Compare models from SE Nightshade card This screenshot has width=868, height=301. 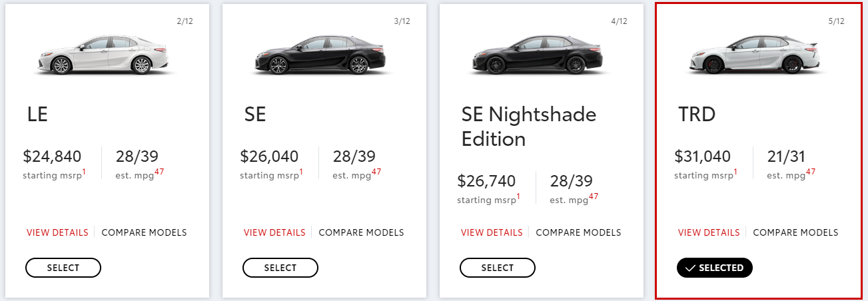(578, 232)
